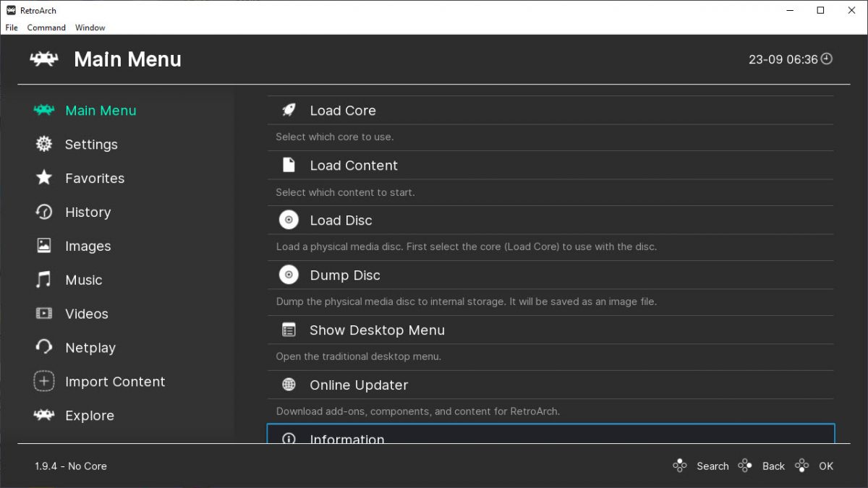The image size is (868, 488).
Task: Open the Explore sidebar entry
Action: pos(89,416)
